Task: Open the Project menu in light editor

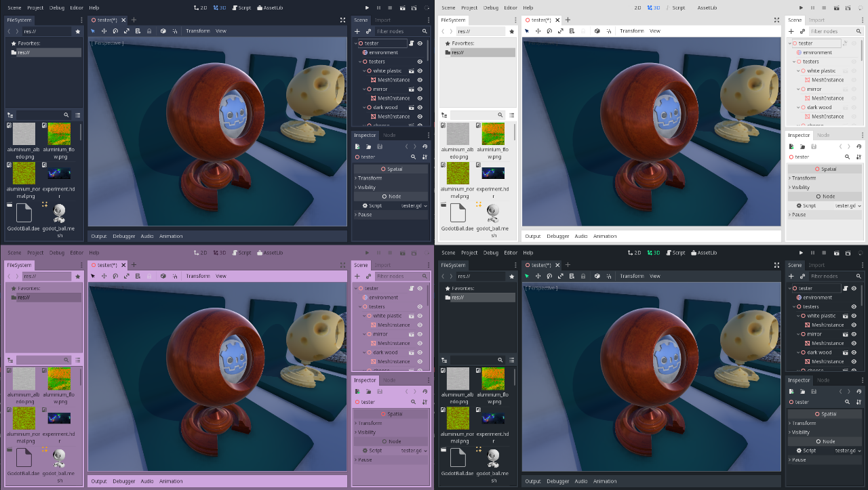Action: click(469, 7)
